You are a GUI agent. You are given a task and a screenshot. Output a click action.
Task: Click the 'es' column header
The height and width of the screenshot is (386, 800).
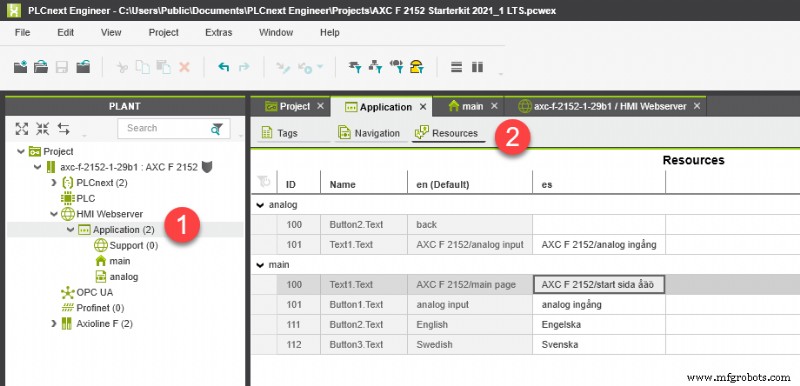(x=599, y=185)
